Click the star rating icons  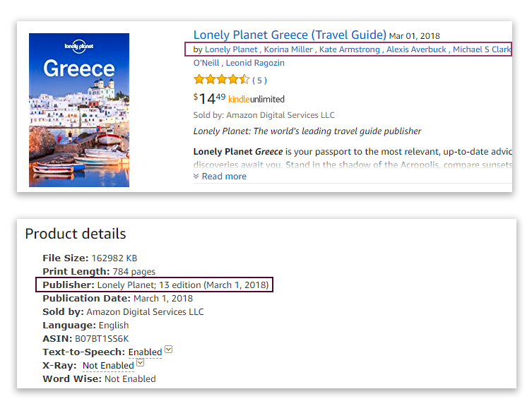[x=221, y=80]
